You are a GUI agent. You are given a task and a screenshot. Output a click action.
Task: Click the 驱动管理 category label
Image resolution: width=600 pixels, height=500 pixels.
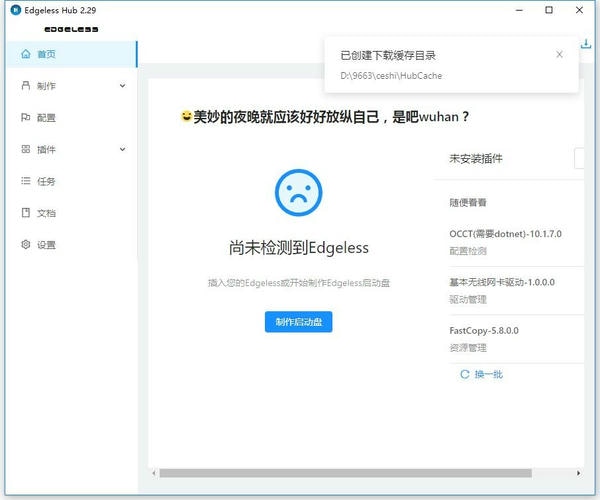(x=468, y=299)
